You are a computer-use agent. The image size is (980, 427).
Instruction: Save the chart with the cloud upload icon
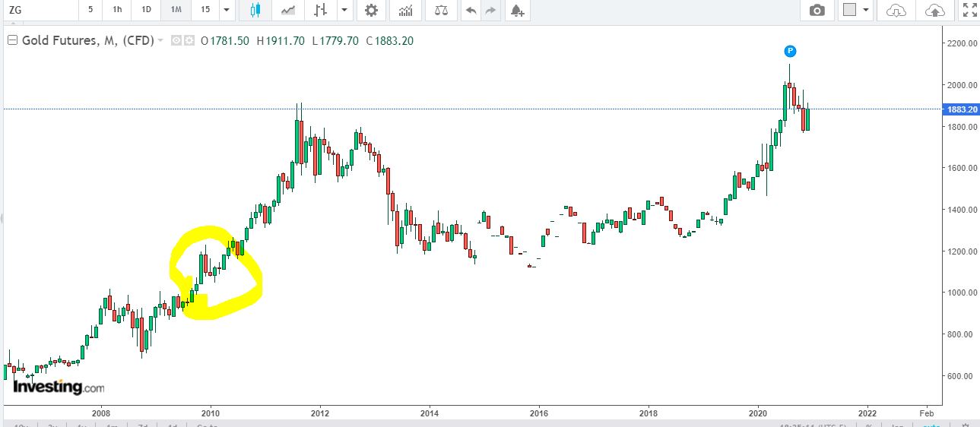pos(935,10)
